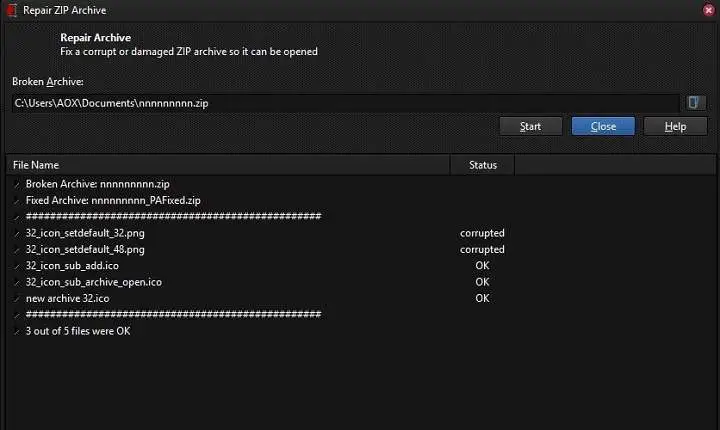
Task: Start the archive repair
Action: [531, 126]
